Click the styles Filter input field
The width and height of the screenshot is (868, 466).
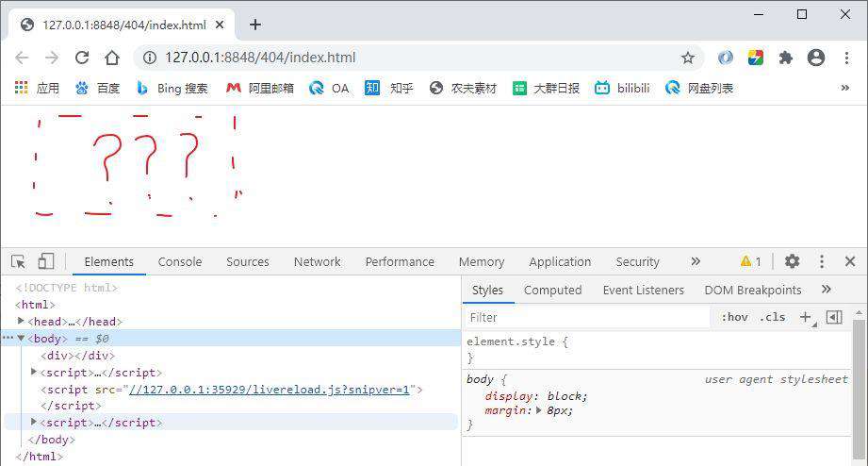[587, 318]
